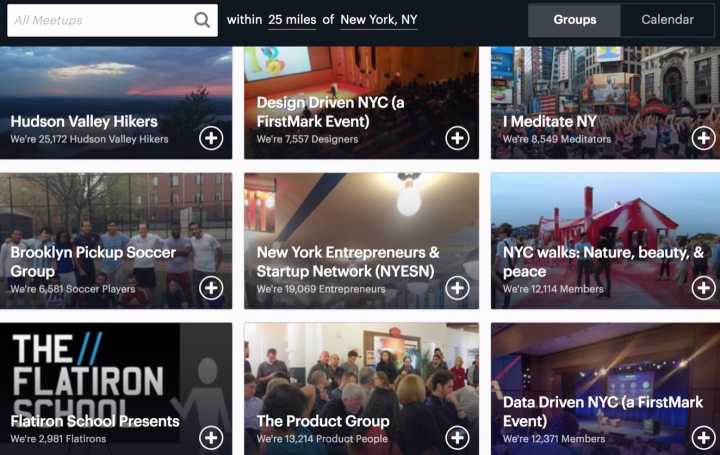Focus the All Meetups search field
The image size is (720, 455).
click(100, 20)
